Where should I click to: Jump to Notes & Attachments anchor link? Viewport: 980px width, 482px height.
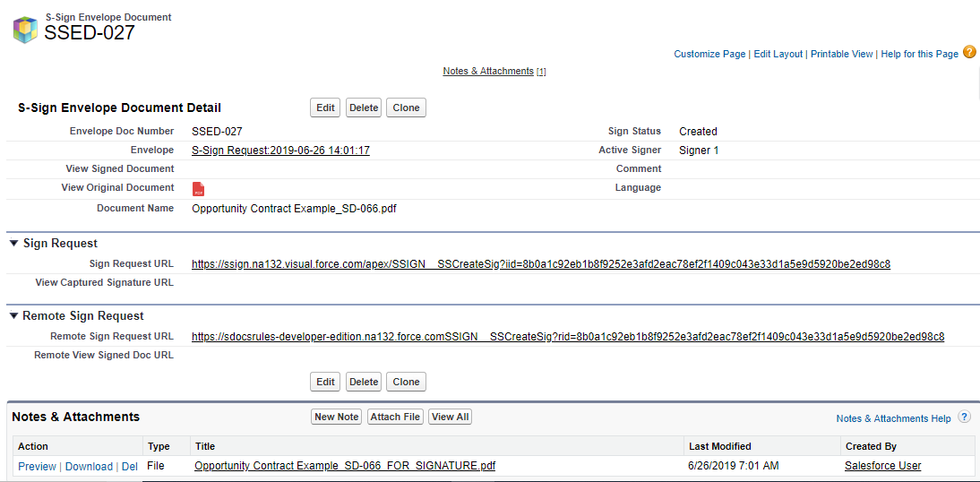488,72
